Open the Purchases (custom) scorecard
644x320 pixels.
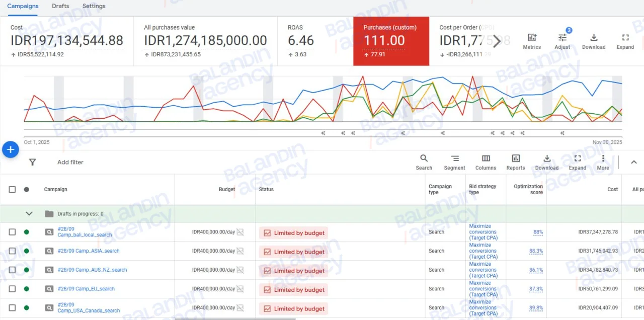point(391,41)
